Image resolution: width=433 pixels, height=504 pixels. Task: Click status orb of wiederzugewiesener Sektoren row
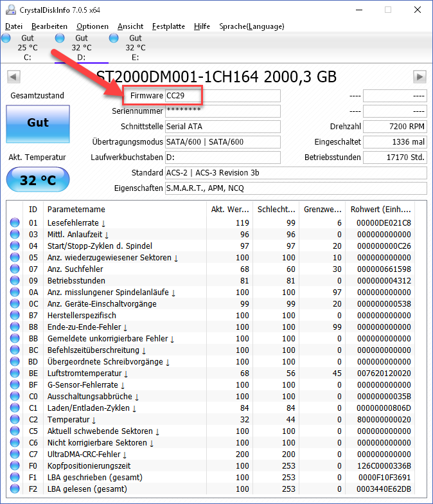pos(15,257)
